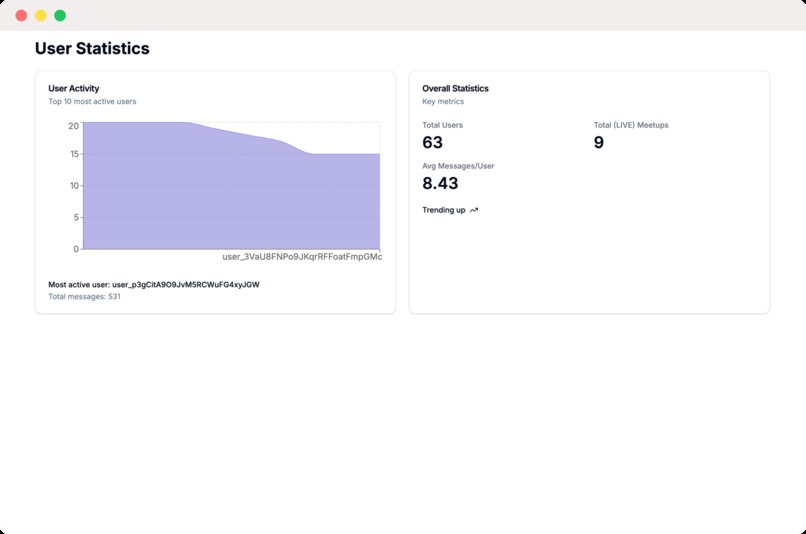Screen dimensions: 806x534
Task: Click the Total Users label
Action: coord(442,125)
